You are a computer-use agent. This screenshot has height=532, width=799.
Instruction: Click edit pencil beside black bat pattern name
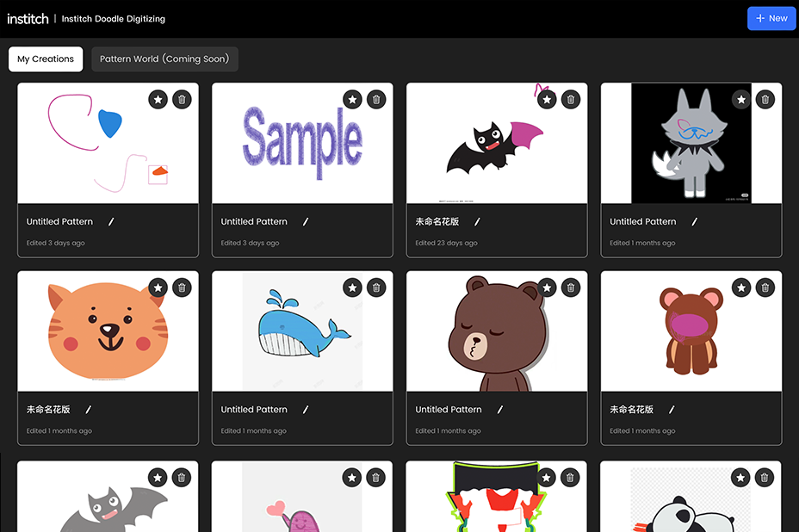(478, 222)
